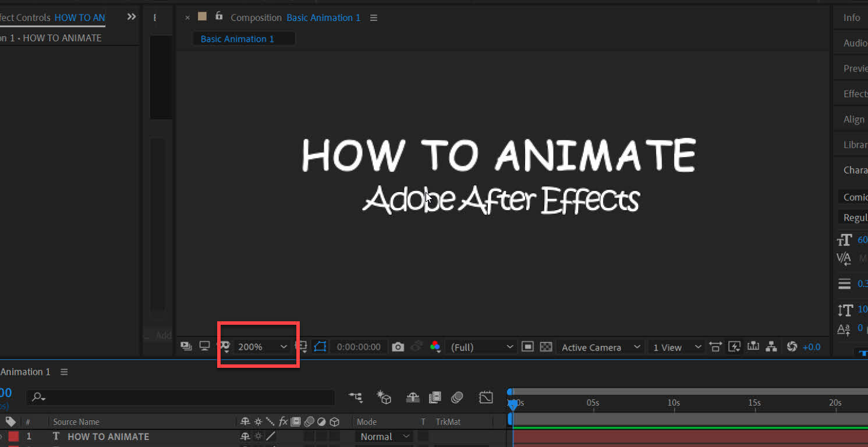Click the kerning VA icon
This screenshot has height=447, width=868.
pyautogui.click(x=844, y=258)
